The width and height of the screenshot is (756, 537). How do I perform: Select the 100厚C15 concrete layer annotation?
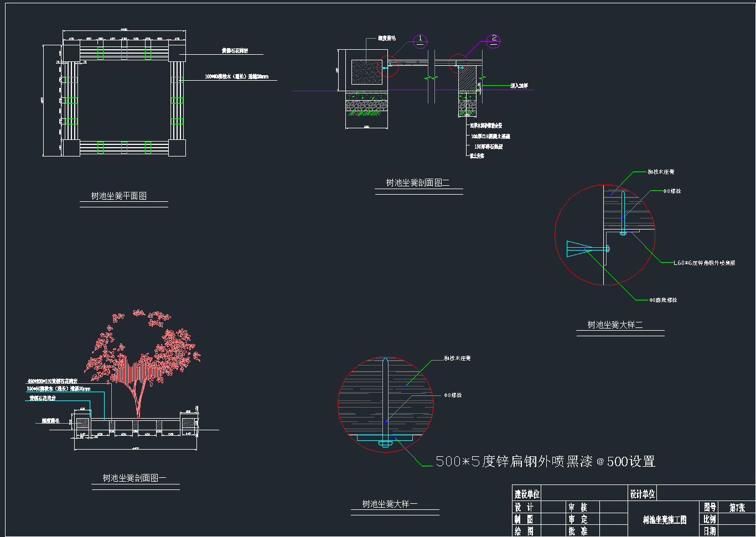[x=490, y=136]
